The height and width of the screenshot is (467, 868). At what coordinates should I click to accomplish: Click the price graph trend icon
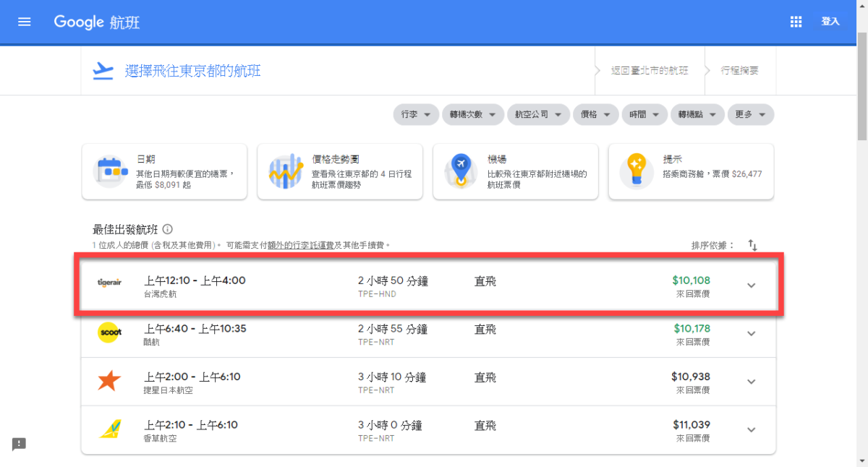(286, 171)
